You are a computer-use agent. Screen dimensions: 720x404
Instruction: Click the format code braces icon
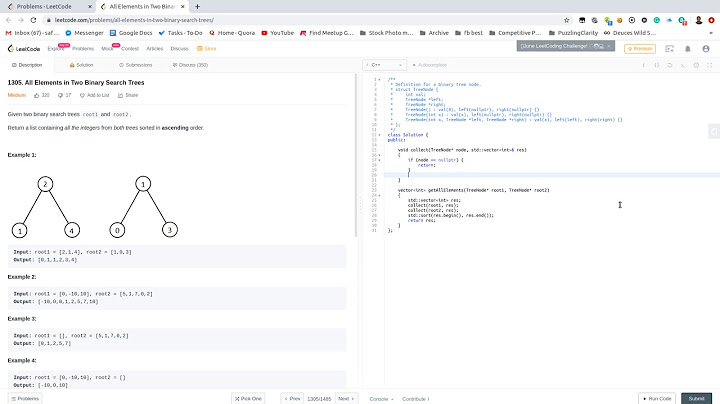point(657,65)
